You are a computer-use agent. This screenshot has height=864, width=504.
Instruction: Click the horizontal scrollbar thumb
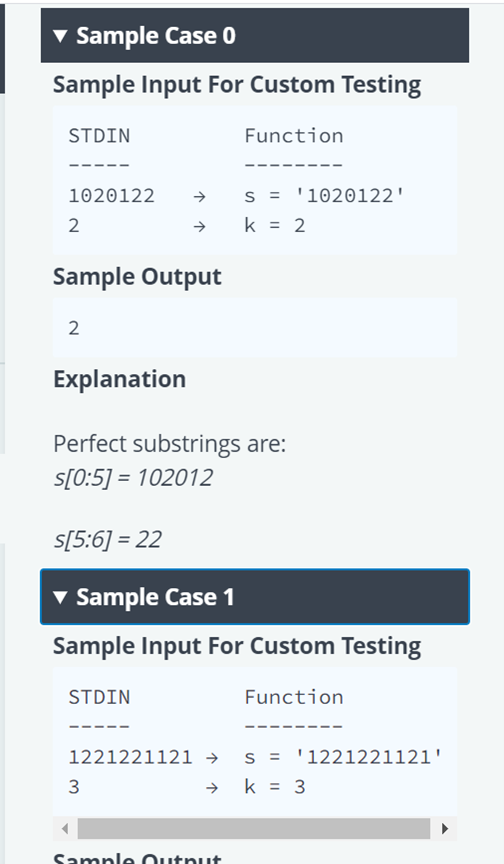pos(253,828)
